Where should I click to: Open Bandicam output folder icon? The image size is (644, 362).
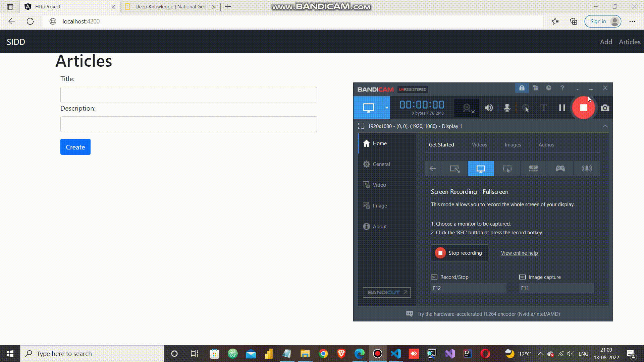535,88
